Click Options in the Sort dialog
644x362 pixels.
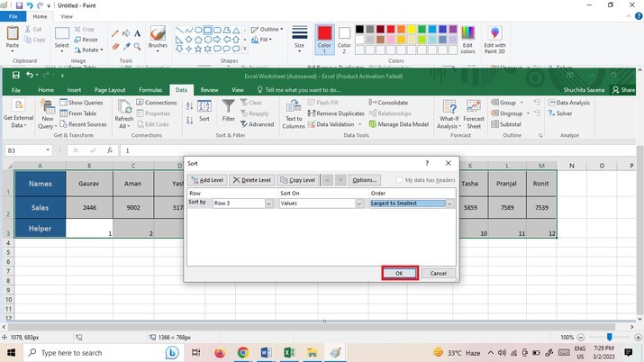[x=364, y=180]
